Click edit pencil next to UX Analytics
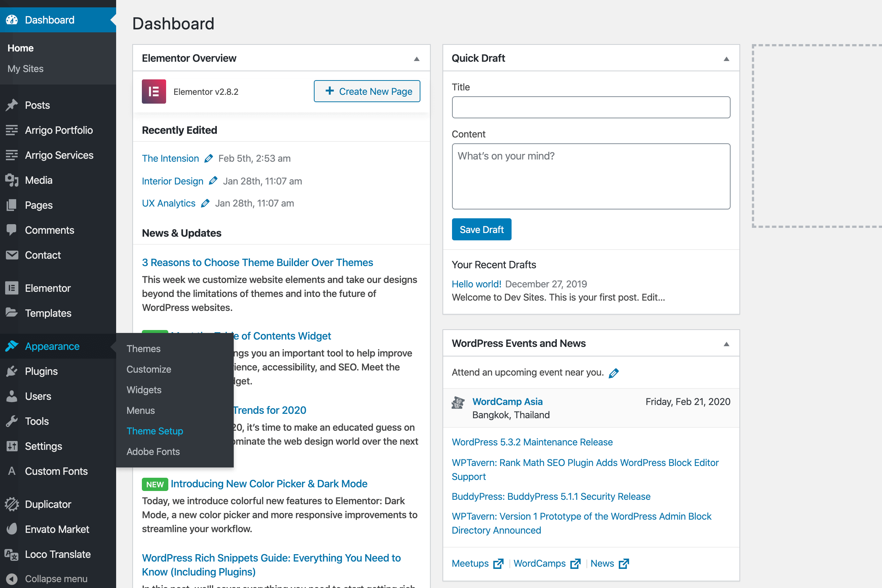This screenshot has width=882, height=588. [205, 203]
